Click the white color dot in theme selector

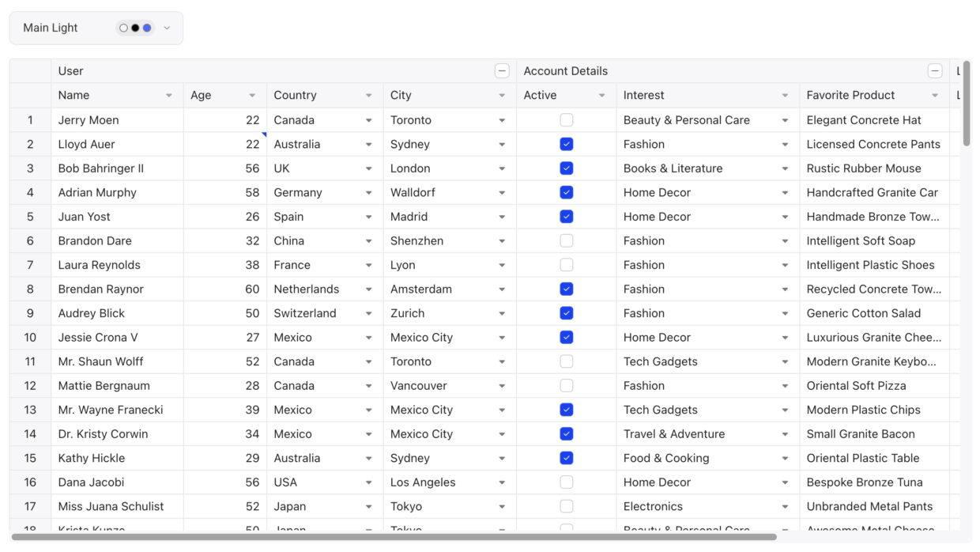click(123, 28)
